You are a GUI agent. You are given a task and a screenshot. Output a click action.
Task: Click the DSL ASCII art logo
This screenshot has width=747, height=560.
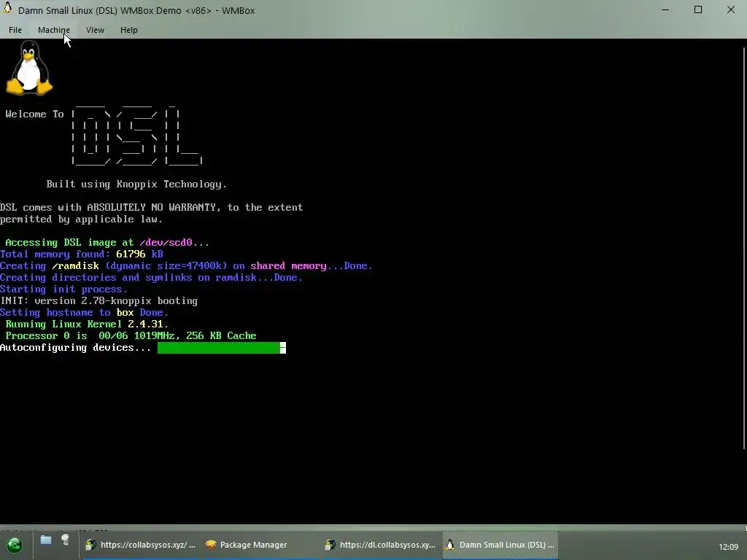138,135
